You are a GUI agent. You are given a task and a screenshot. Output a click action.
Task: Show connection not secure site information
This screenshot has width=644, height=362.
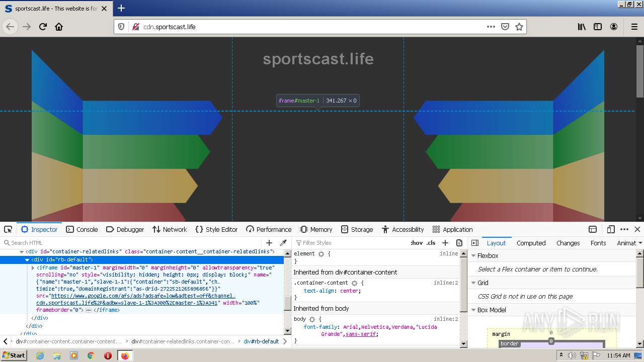click(x=135, y=27)
